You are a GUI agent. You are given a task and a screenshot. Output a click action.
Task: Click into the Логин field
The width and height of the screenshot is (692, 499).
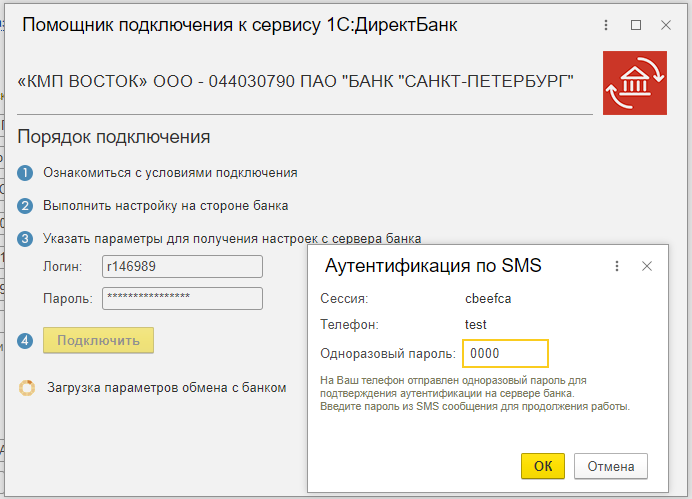pos(182,266)
